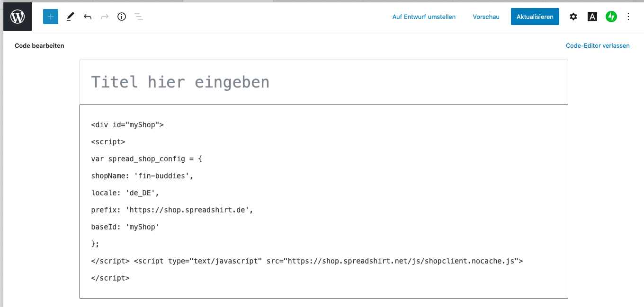The width and height of the screenshot is (644, 307).
Task: Click the redo arrow icon
Action: [105, 17]
